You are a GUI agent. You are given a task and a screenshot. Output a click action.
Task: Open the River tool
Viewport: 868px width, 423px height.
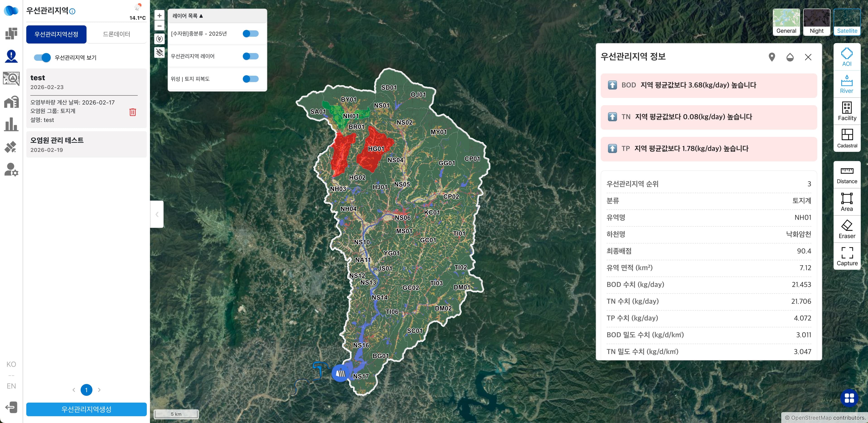[847, 84]
